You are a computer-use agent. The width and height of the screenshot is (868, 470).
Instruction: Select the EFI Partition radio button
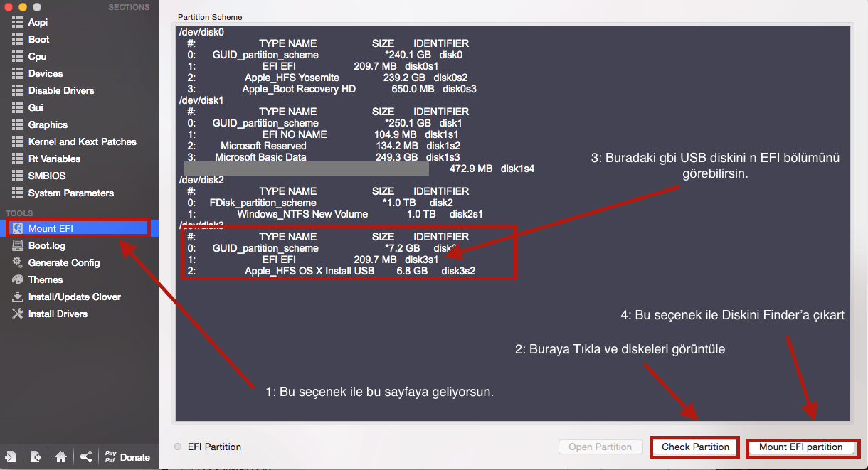[x=178, y=447]
